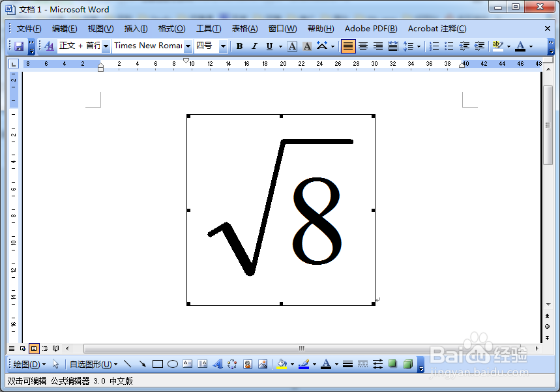The image size is (560, 392).
Task: Select the Oval drawing tool
Action: pos(173,364)
